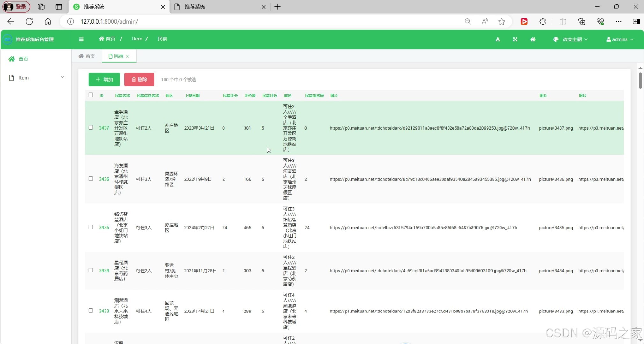Open the browser extensions puzzle icon
The image size is (644, 344).
pos(543,21)
